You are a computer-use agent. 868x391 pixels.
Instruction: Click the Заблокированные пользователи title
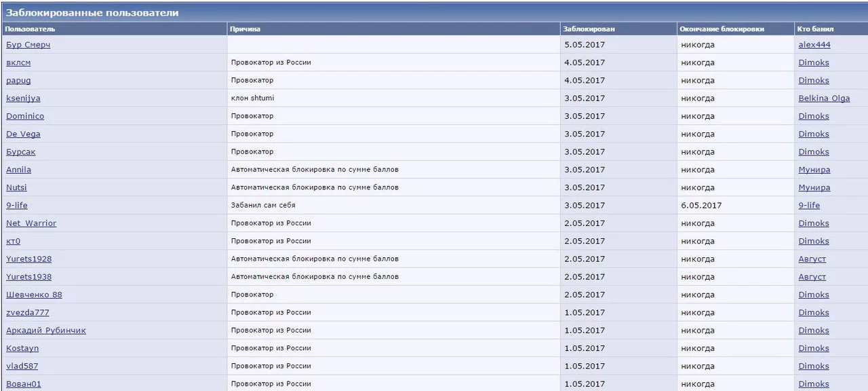(92, 13)
